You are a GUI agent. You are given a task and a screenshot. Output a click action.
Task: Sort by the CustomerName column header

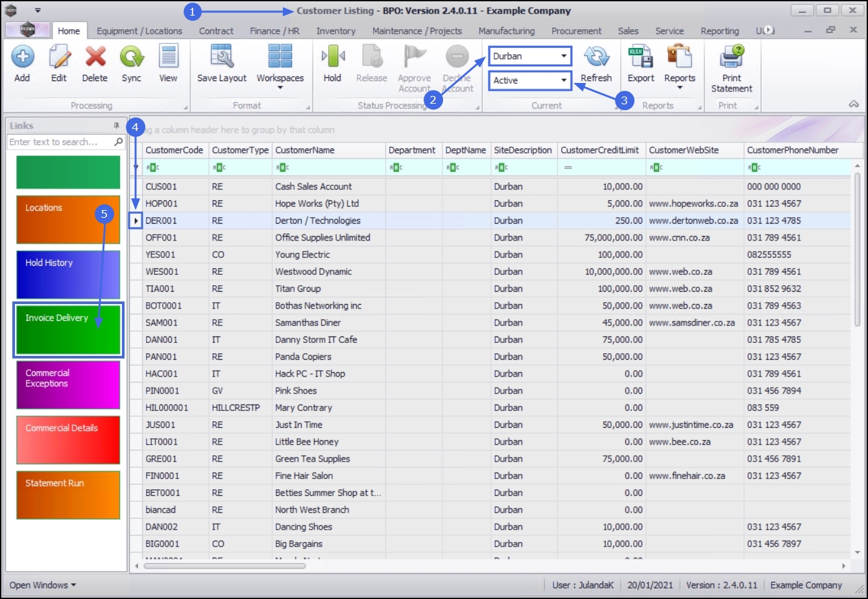point(328,150)
